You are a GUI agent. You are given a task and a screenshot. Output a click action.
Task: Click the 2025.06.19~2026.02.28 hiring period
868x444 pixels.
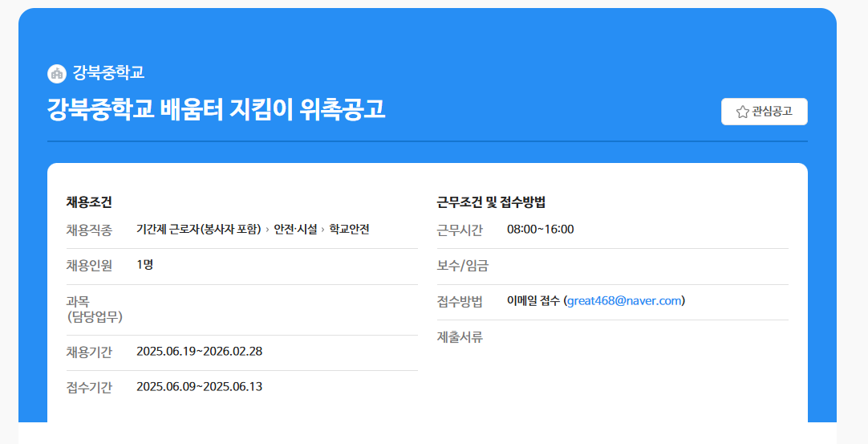(x=199, y=352)
